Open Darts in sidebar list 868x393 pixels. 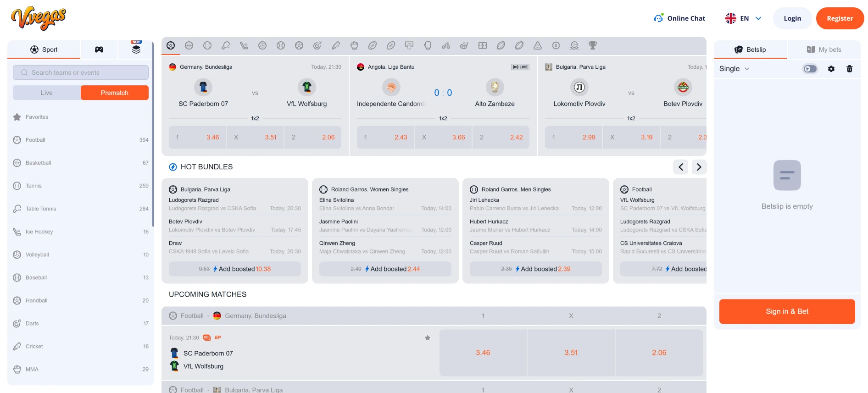(81, 323)
